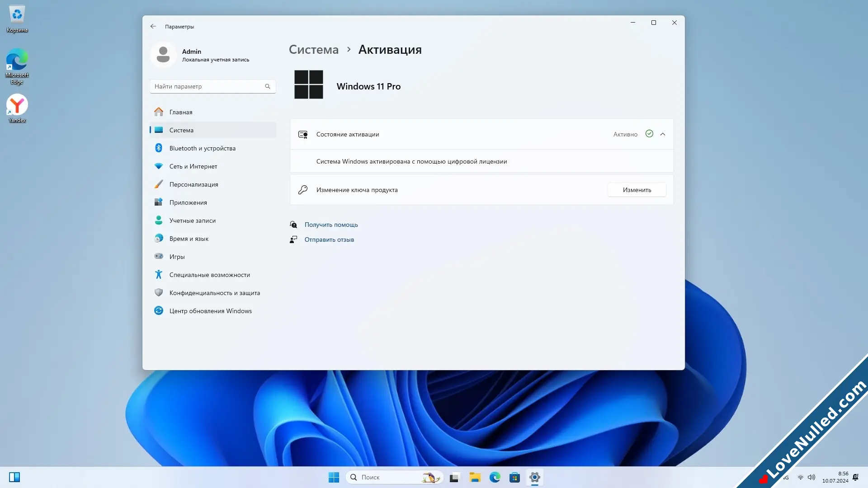Click the Время и язык globe icon
Viewport: 868px width, 488px height.
[x=159, y=238]
